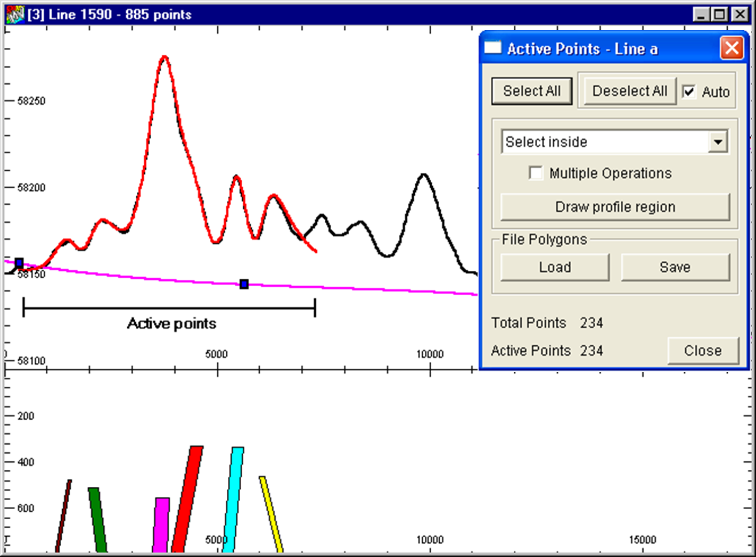This screenshot has width=756, height=557.
Task: Select the red model body polygon
Action: tap(187, 499)
